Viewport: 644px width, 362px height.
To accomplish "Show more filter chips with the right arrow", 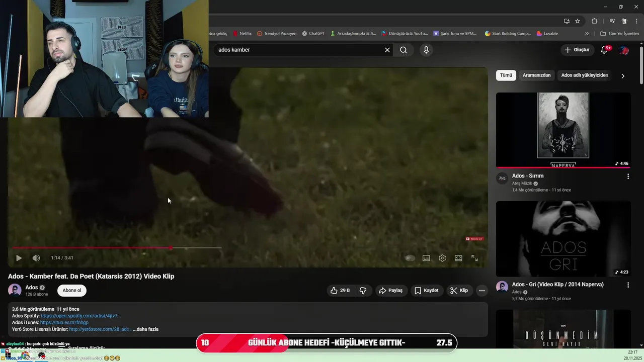I will click(x=623, y=76).
